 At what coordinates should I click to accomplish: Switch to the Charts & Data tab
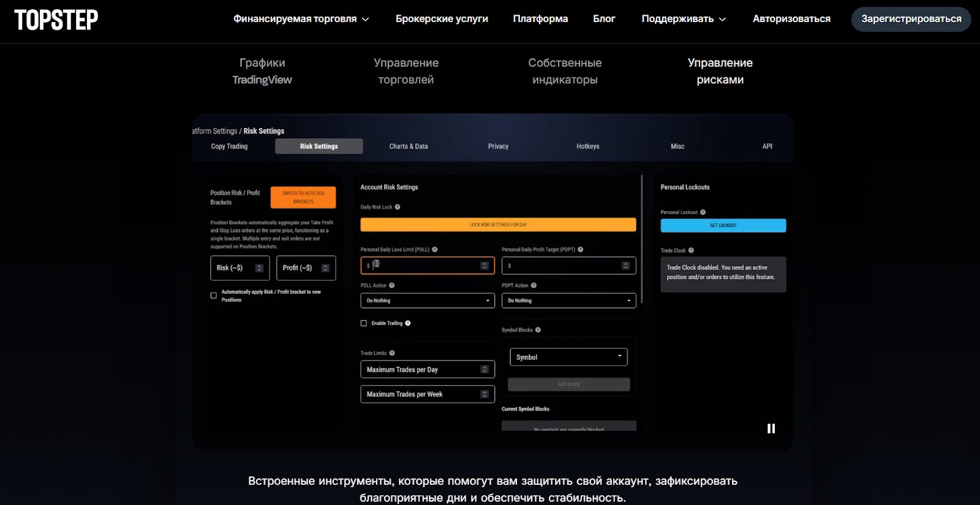(x=409, y=146)
